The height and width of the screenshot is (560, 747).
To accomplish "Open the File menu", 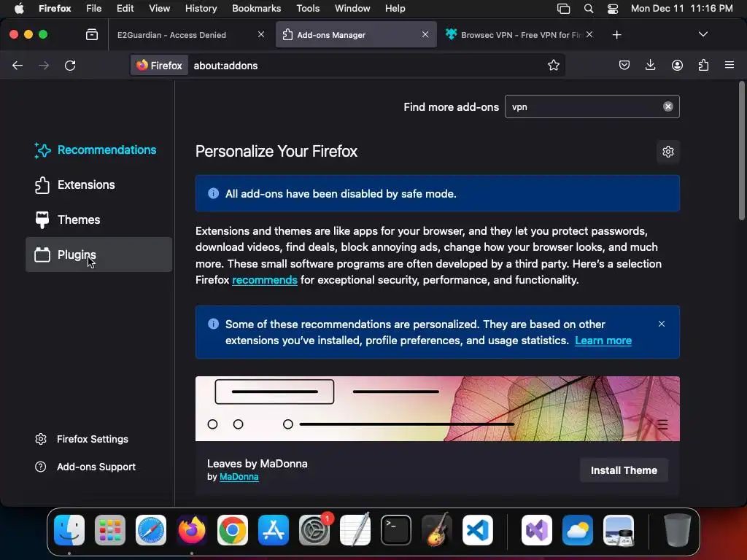I will coord(94,9).
